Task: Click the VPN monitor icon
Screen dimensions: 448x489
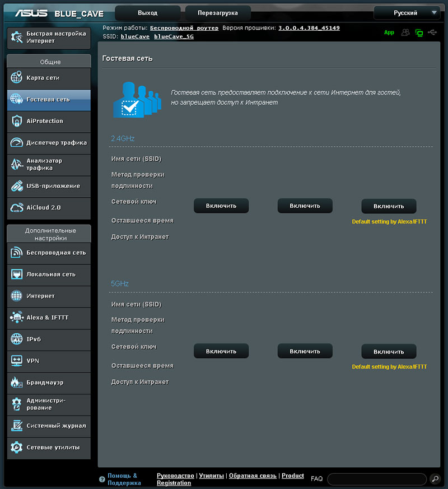Action: pyautogui.click(x=17, y=361)
